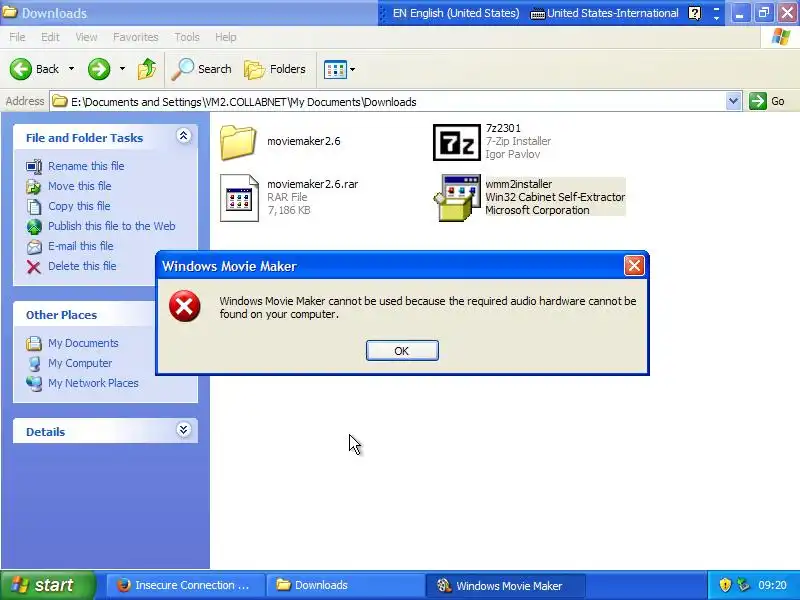Viewport: 800px width, 600px height.
Task: Click E-mail this file
Action: point(81,246)
